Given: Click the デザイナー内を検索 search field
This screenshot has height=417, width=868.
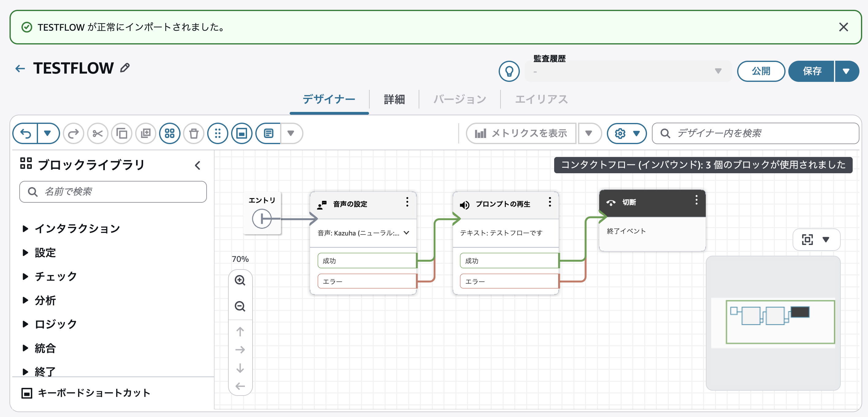Looking at the screenshot, I should 756,133.
